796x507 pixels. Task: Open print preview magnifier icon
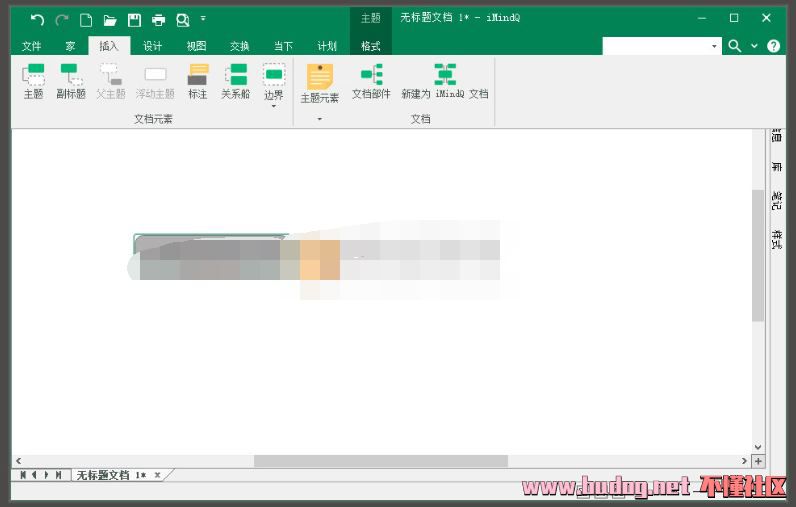pos(183,20)
